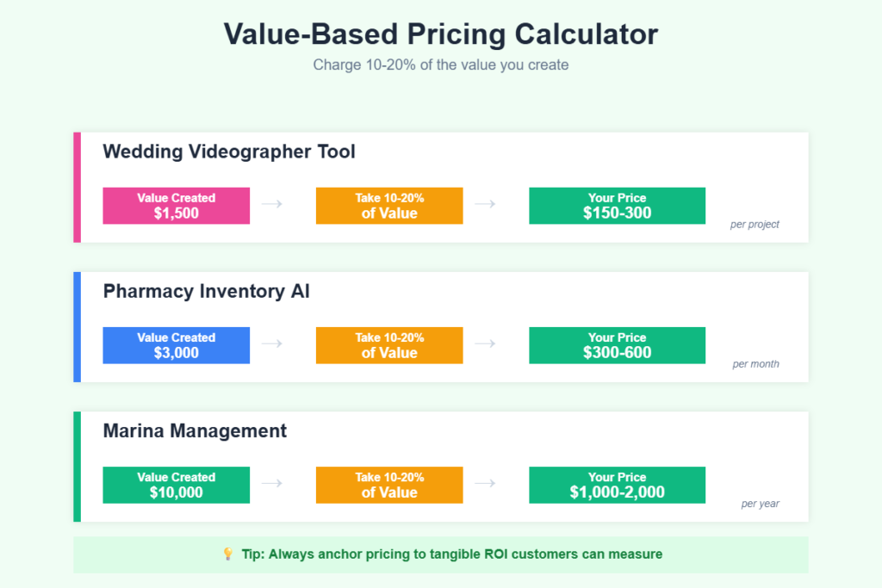Click the Marina Management heading
This screenshot has height=588, width=882.
coord(195,430)
